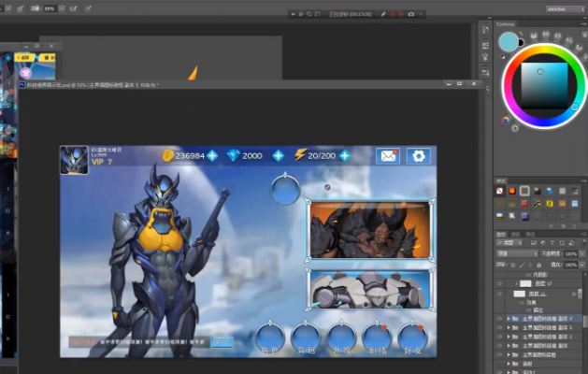The height and width of the screenshot is (374, 588).
Task: Filter layers by smart objects icon
Action: 571,243
